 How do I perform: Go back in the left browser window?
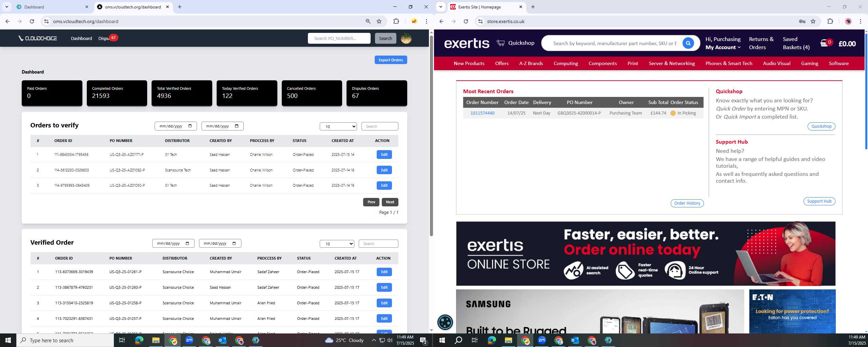pos(7,21)
